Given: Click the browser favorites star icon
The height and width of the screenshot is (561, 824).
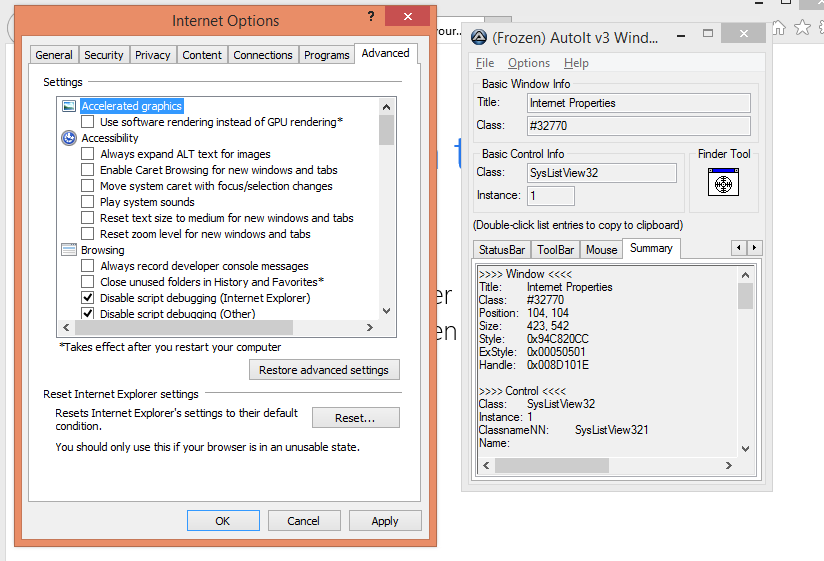Looking at the screenshot, I should point(802,27).
